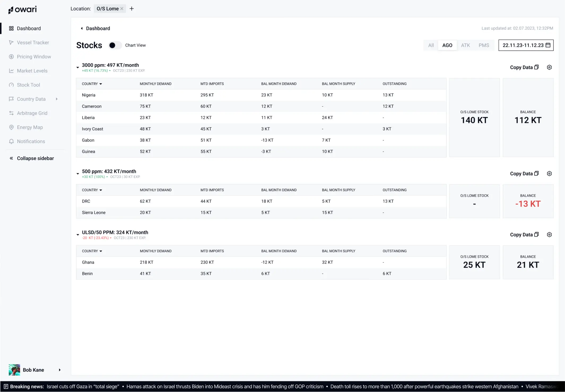565x392 pixels.
Task: Click settings icon for 3000 ppm section
Action: coord(549,67)
